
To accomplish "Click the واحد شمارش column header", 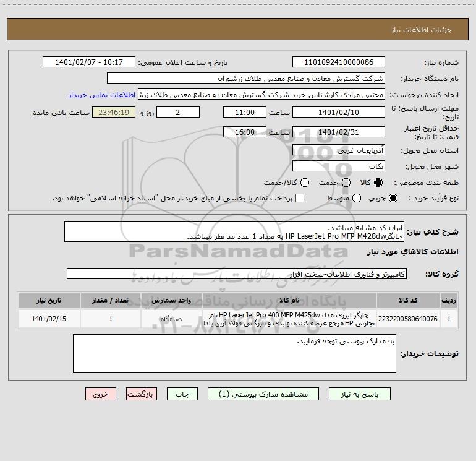I will (x=171, y=301).
